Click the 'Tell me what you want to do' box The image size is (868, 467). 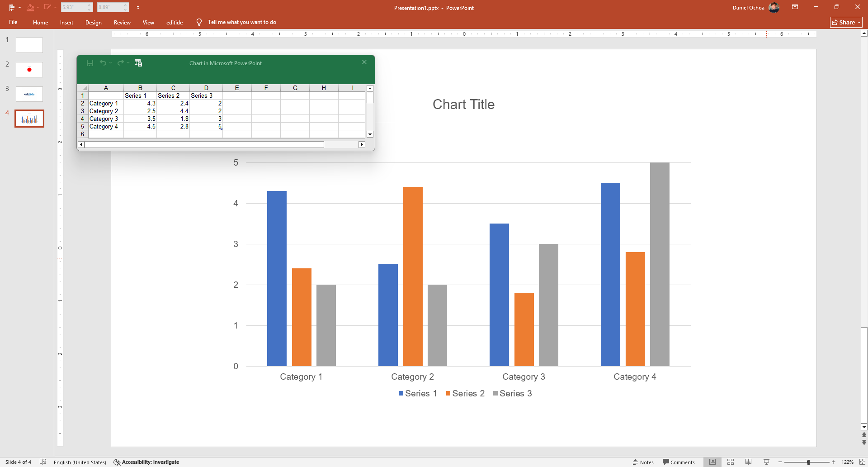[x=242, y=22]
